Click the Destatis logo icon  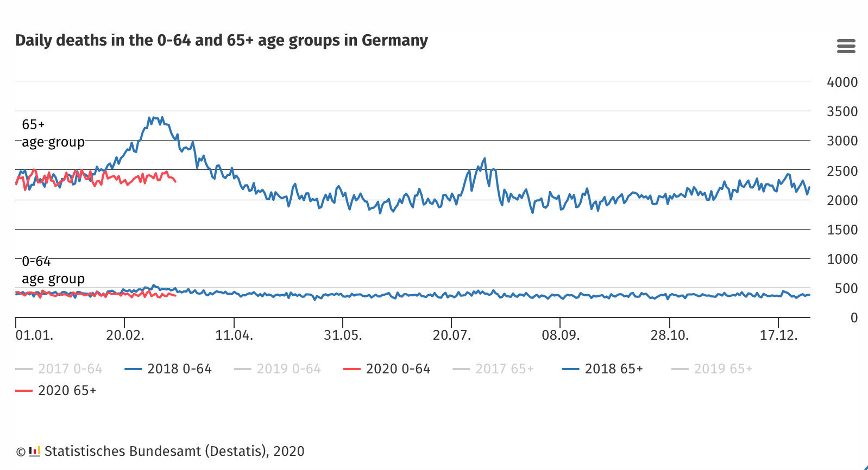(x=35, y=451)
